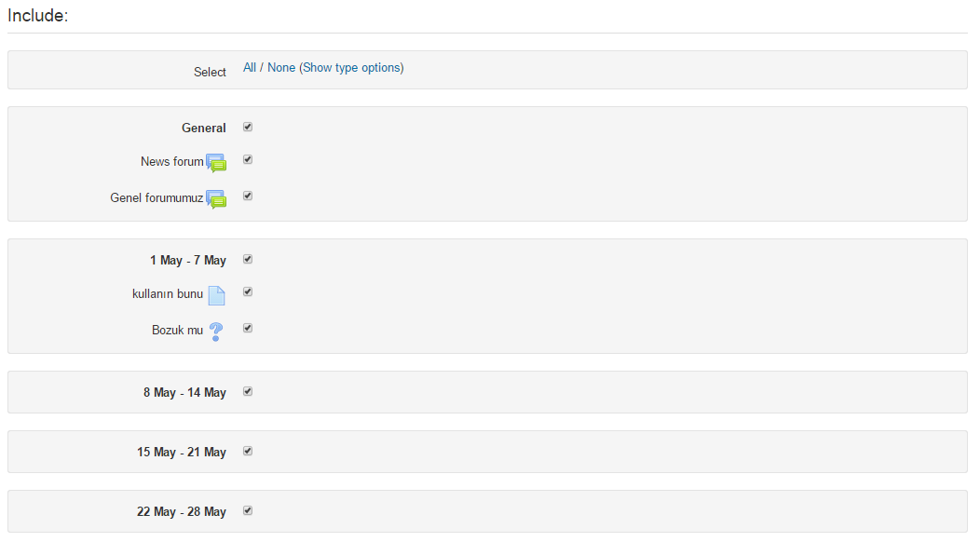Click the Genel forumumuz label
This screenshot has height=542, width=980.
157,198
